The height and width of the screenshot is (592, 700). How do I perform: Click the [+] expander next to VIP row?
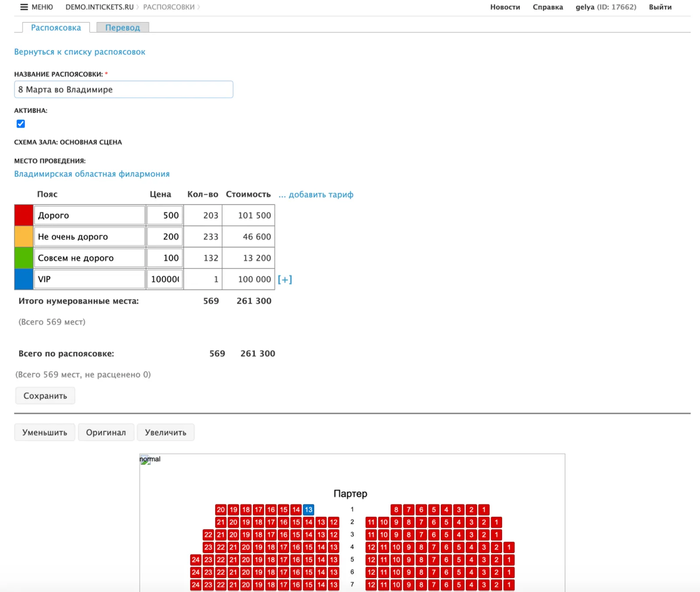coord(285,279)
